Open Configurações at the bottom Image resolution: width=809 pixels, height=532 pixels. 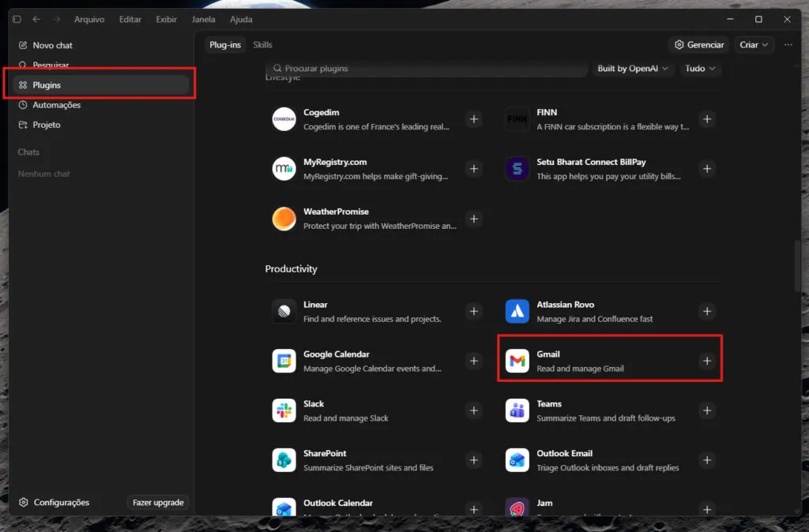[55, 502]
